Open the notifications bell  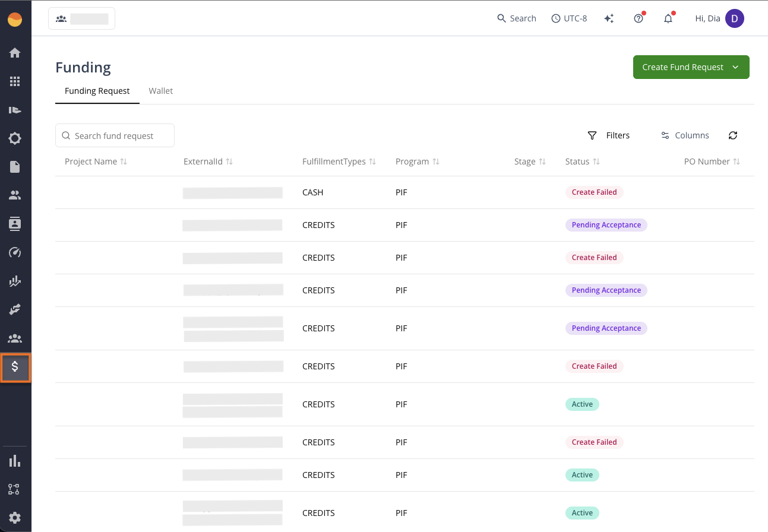point(668,18)
